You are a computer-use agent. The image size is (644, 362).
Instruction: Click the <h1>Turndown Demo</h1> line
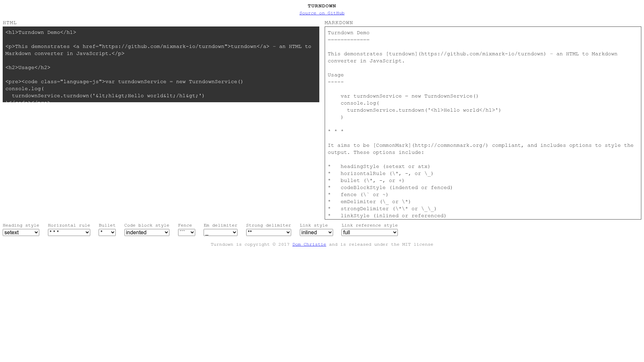pos(41,33)
